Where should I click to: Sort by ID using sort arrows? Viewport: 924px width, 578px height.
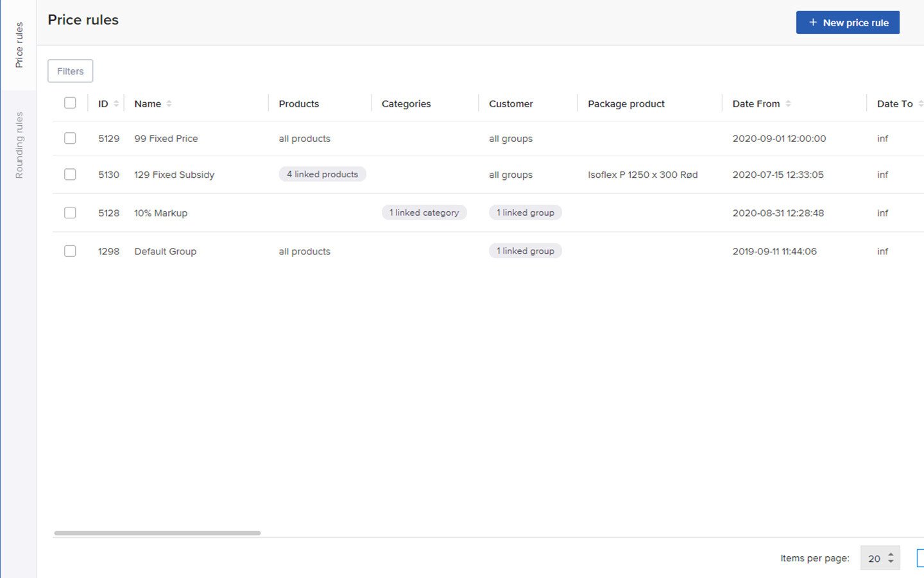116,103
